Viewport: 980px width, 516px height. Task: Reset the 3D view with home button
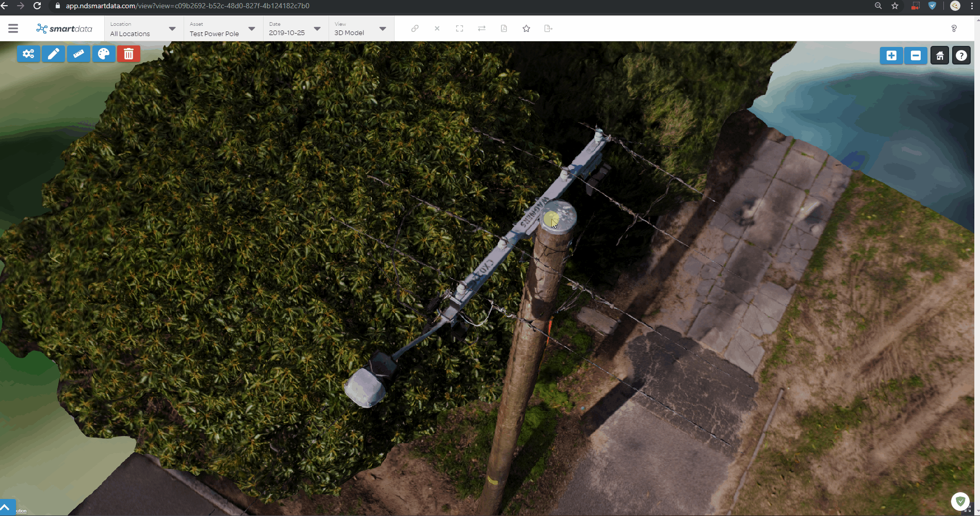940,56
